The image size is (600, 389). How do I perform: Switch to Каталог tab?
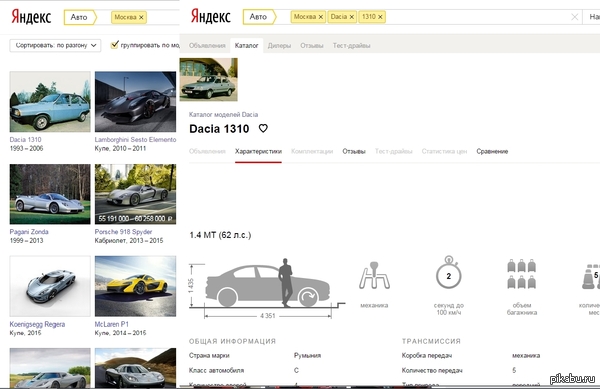(x=246, y=46)
